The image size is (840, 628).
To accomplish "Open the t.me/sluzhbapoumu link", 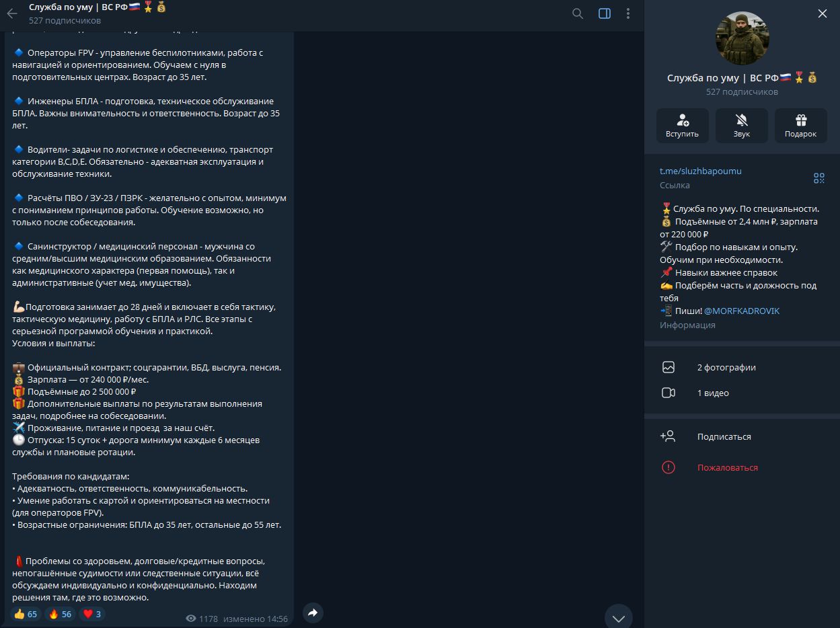I will [700, 171].
